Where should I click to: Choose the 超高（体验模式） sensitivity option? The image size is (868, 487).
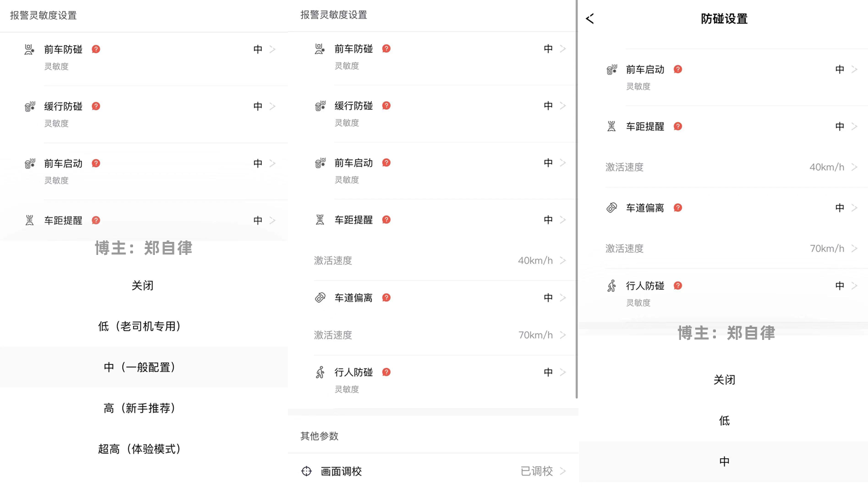(140, 449)
